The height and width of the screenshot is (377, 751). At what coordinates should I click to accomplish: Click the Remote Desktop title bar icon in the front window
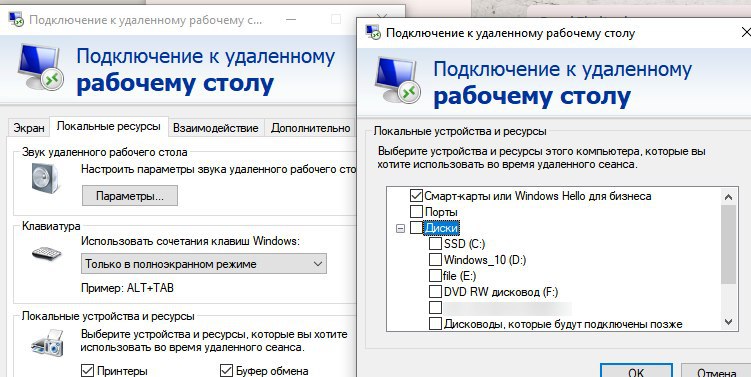(373, 33)
